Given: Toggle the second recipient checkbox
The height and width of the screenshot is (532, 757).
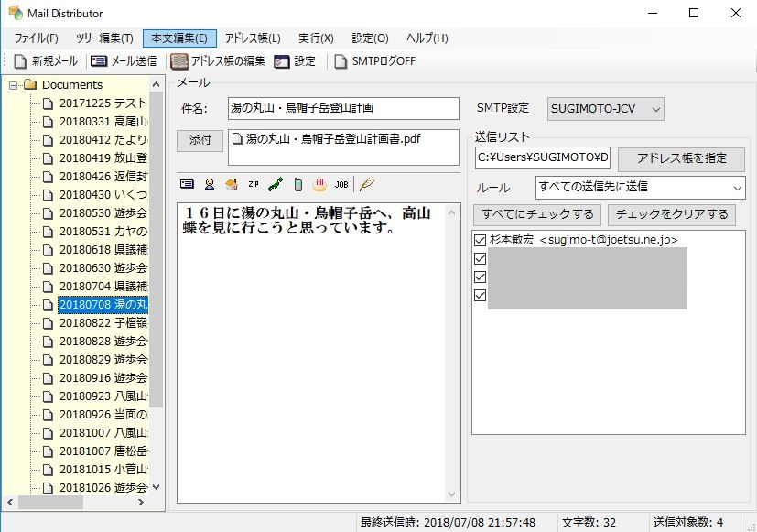Looking at the screenshot, I should (480, 259).
